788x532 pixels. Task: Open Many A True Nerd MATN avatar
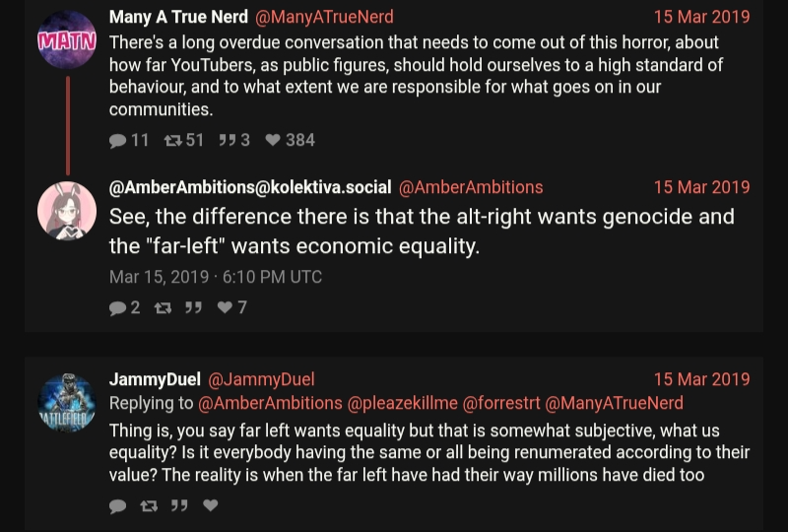(67, 39)
